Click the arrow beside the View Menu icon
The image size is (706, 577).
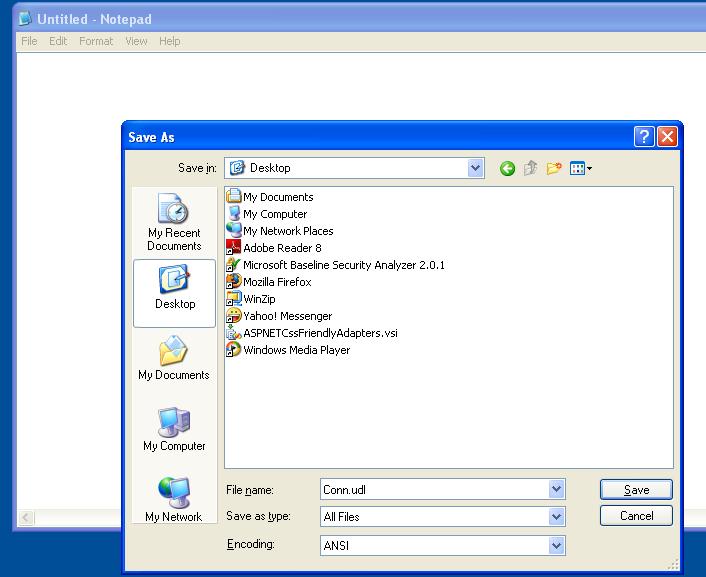589,169
